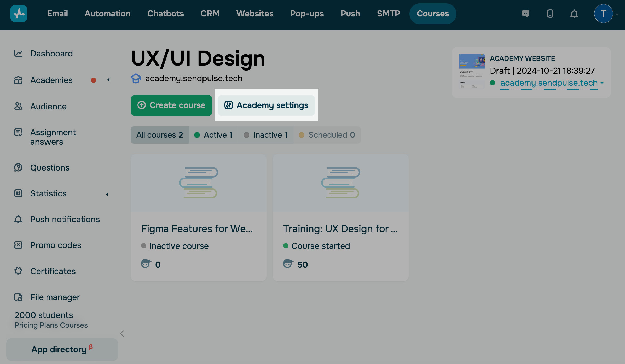
Task: Click the File manager icon
Action: tap(18, 297)
